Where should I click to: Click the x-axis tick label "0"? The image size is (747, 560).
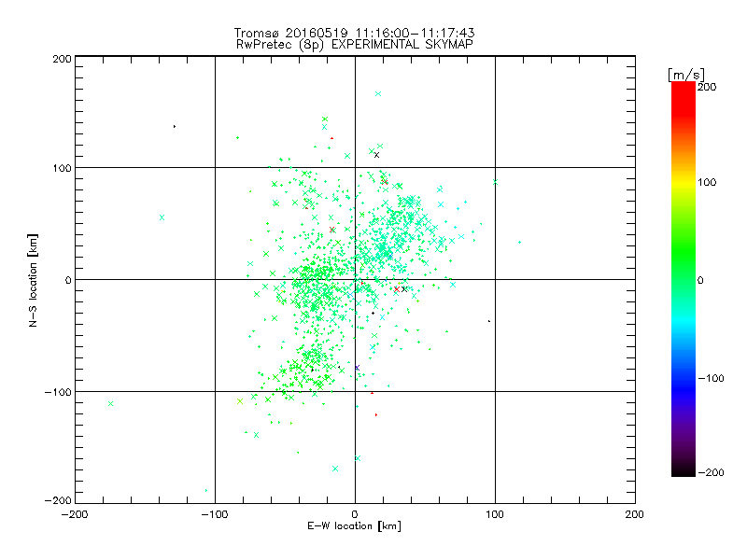tap(355, 514)
